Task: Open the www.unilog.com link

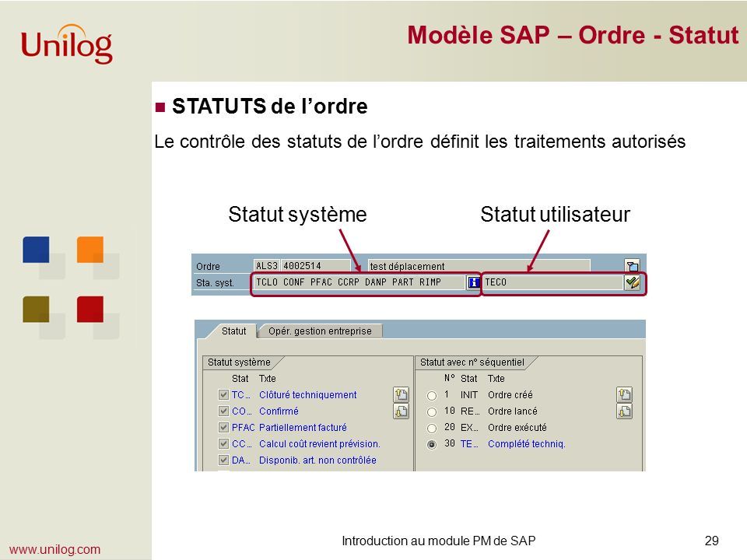Action: pos(54,549)
